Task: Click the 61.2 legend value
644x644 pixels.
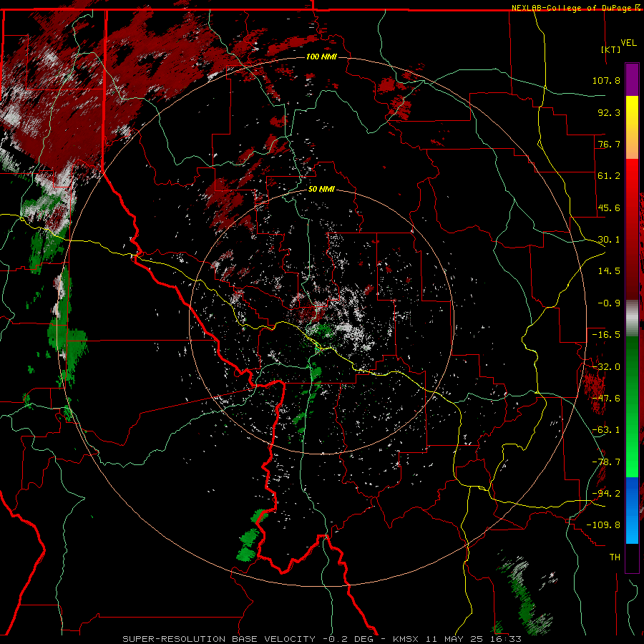Action: (x=609, y=176)
